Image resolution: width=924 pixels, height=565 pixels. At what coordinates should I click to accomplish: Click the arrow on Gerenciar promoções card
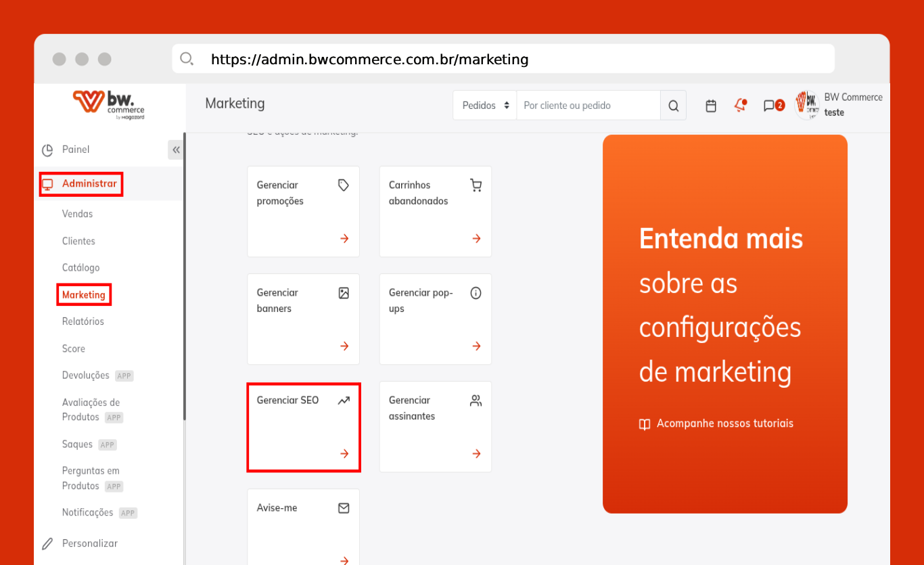tap(344, 238)
